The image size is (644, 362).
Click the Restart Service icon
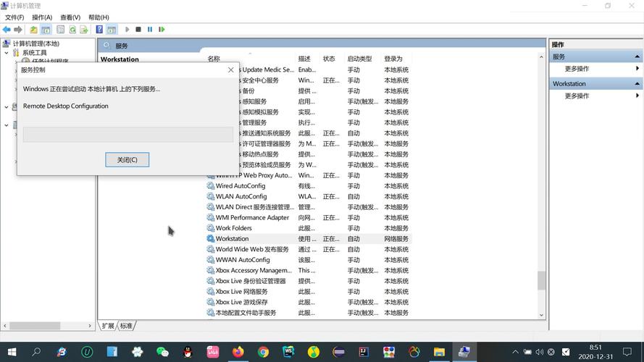point(162,30)
